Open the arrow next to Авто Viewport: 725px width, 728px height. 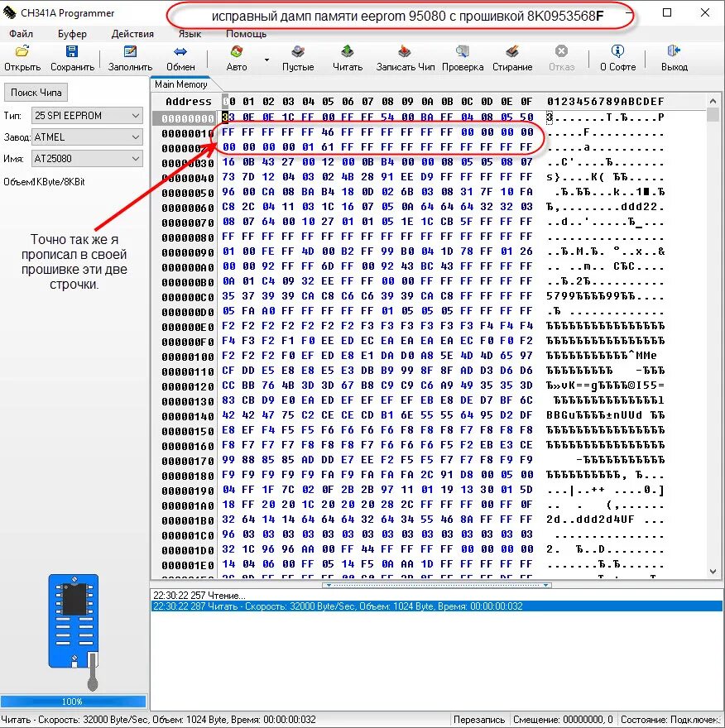click(x=266, y=60)
